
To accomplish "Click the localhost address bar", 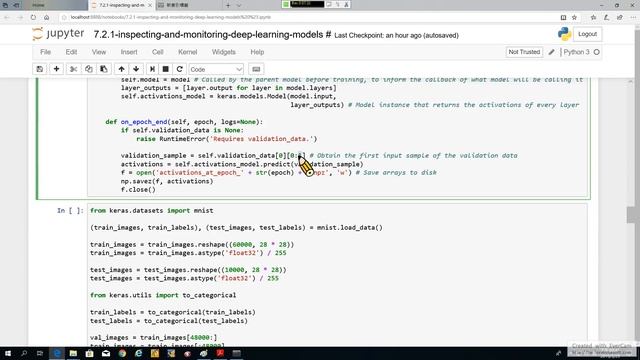I will click(x=308, y=17).
